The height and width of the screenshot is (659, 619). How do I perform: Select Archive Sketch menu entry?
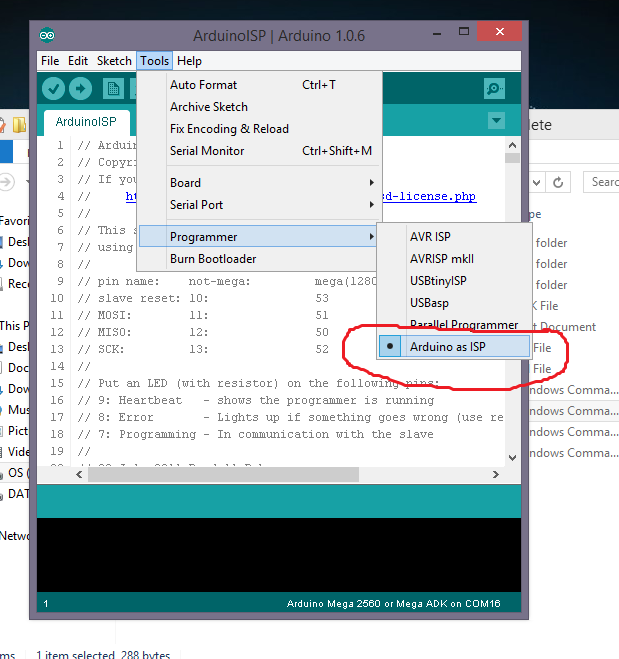point(260,107)
